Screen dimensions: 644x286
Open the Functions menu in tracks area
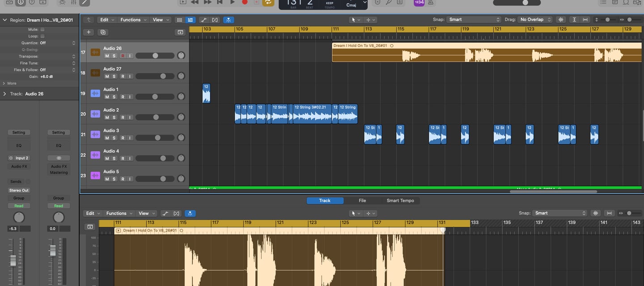point(133,20)
